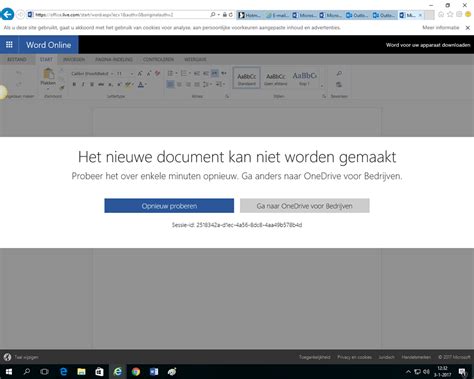Open the Privacy en cookies footer link
The image size is (474, 379).
[x=354, y=357]
